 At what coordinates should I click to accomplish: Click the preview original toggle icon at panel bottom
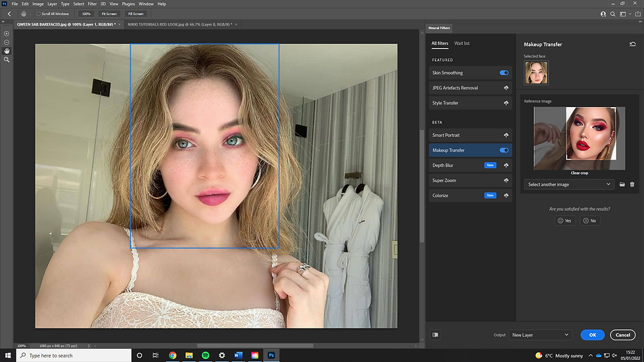pos(435,334)
